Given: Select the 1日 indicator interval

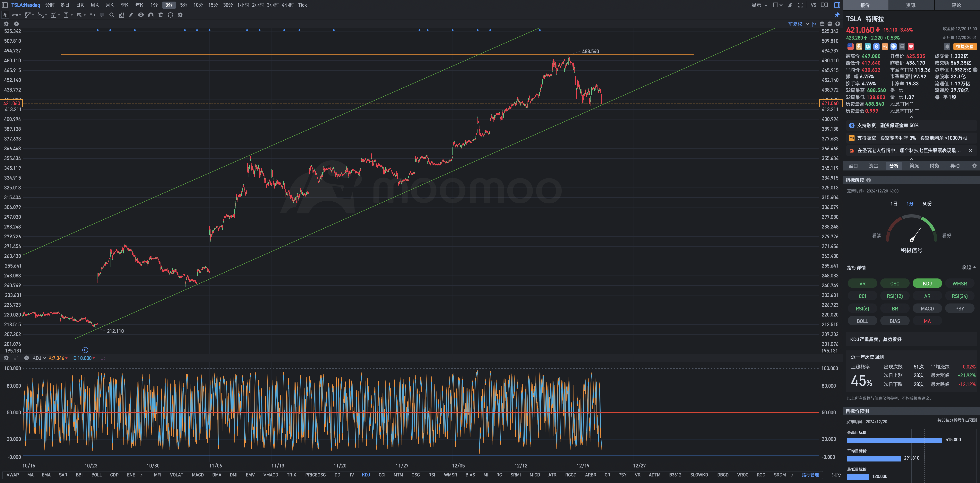Looking at the screenshot, I should pyautogui.click(x=894, y=204).
